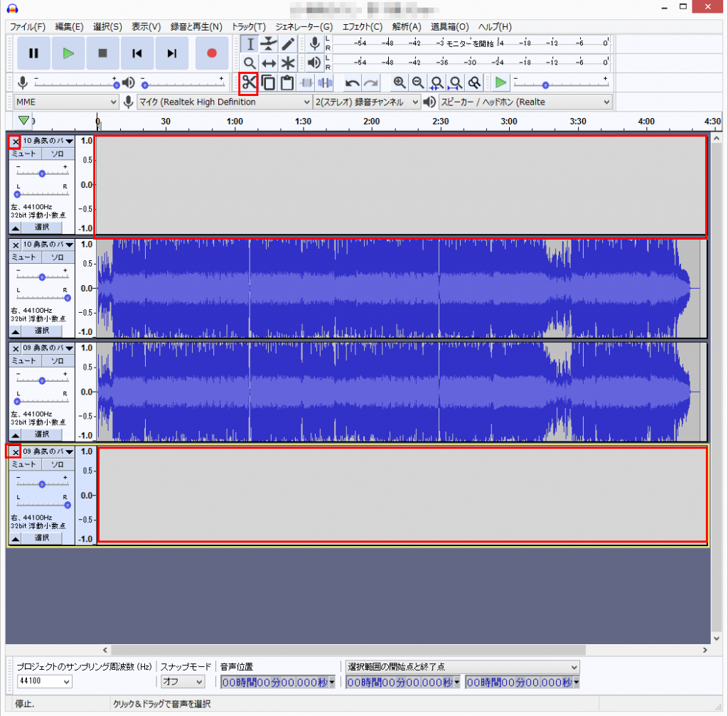Toggle ミュート on the last track
Image resolution: width=728 pixels, height=716 pixels.
pos(25,464)
